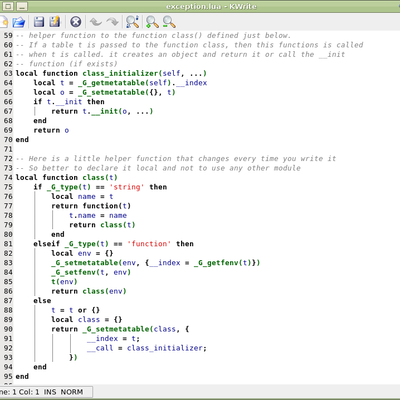Undo the last edit
Screen dimensions: 400x400
point(96,22)
